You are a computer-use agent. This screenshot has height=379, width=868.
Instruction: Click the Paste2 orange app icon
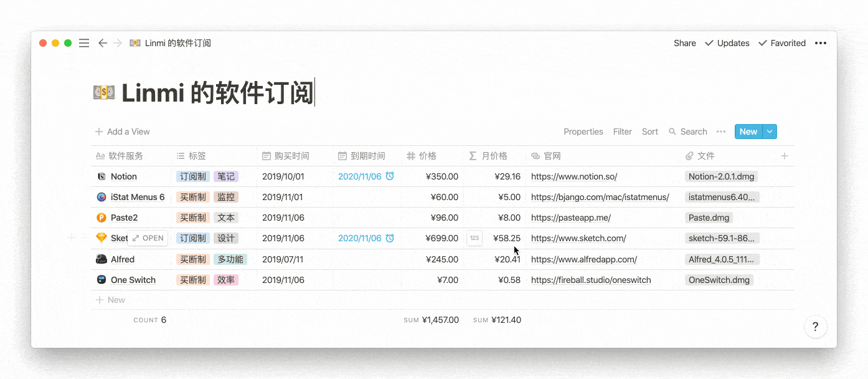pos(101,218)
